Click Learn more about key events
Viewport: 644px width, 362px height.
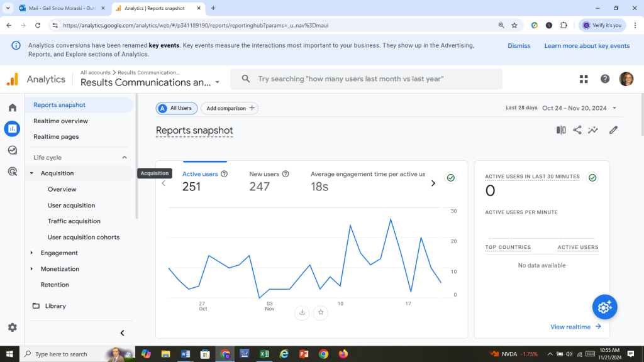pos(587,45)
